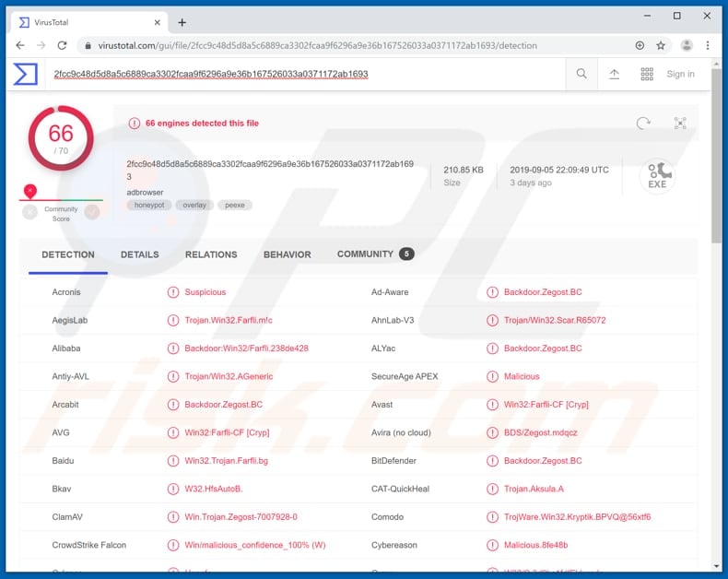Image resolution: width=728 pixels, height=579 pixels.
Task: Click the Acronis engine name
Action: [x=66, y=292]
